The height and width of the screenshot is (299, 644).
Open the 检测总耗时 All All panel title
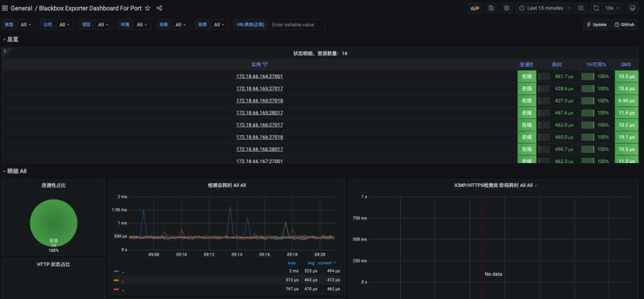pos(226,186)
